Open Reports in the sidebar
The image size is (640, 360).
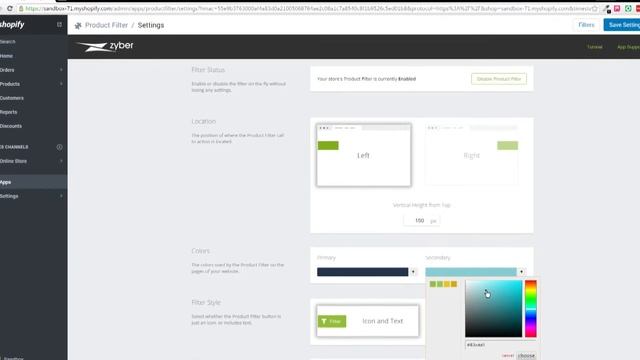[x=9, y=112]
